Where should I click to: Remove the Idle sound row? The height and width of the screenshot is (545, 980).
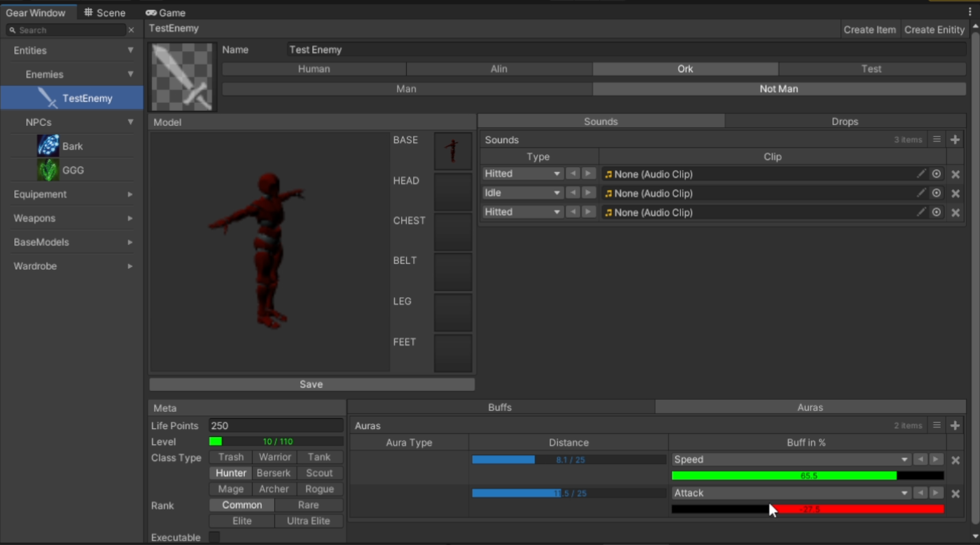[955, 194]
